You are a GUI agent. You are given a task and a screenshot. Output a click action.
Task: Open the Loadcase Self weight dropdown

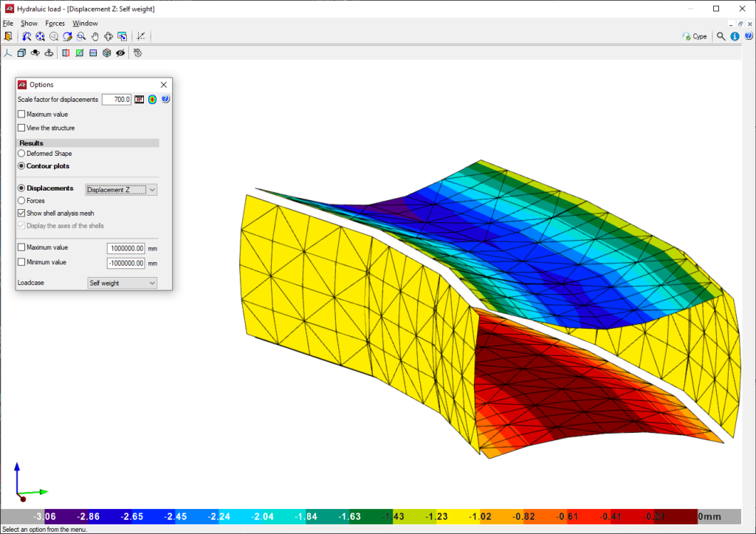tap(121, 283)
